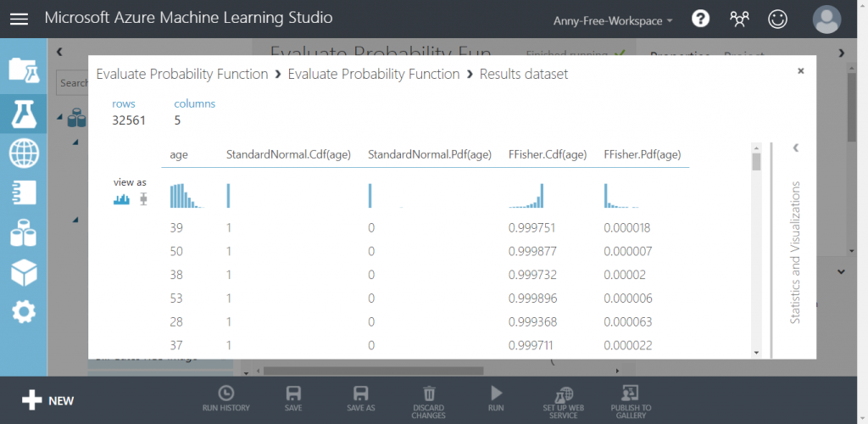This screenshot has height=424, width=868.
Task: Click the second Evaluate Probability Function breadcrumb
Action: pos(374,74)
